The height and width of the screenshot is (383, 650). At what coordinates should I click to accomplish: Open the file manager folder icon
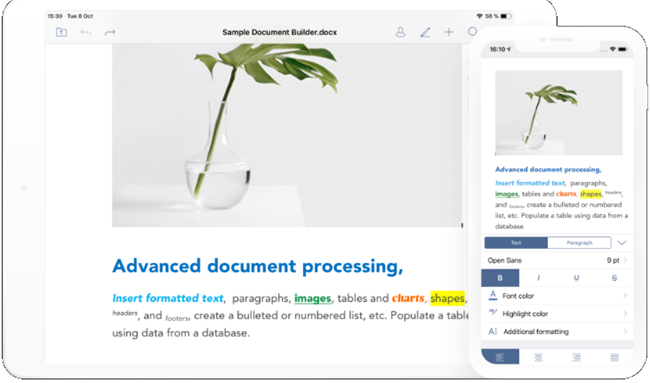click(x=61, y=32)
